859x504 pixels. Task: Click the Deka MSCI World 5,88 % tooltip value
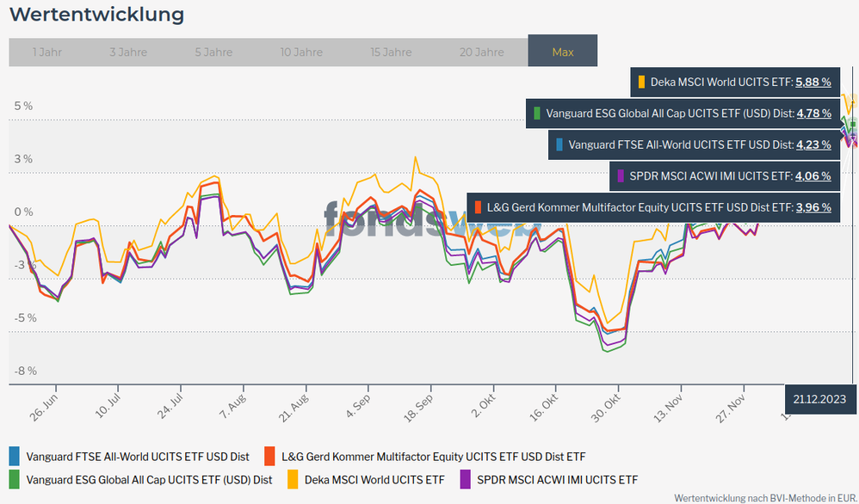pyautogui.click(x=813, y=83)
